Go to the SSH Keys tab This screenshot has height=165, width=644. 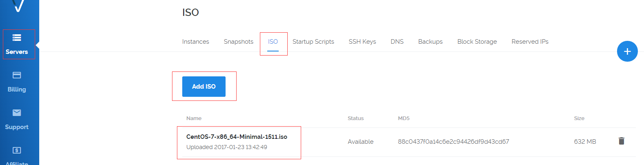coord(362,42)
